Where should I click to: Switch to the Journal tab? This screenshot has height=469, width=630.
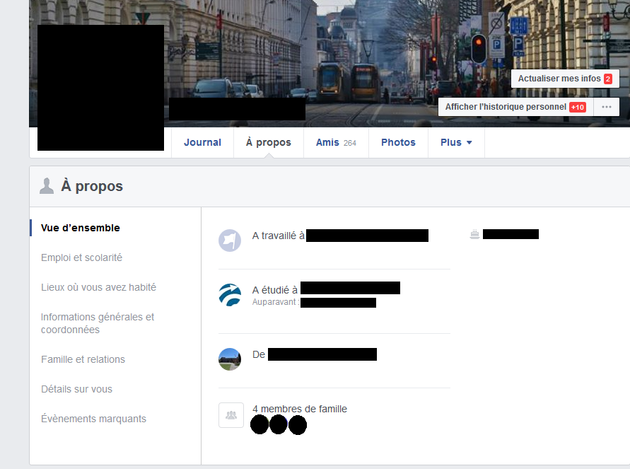(x=202, y=143)
